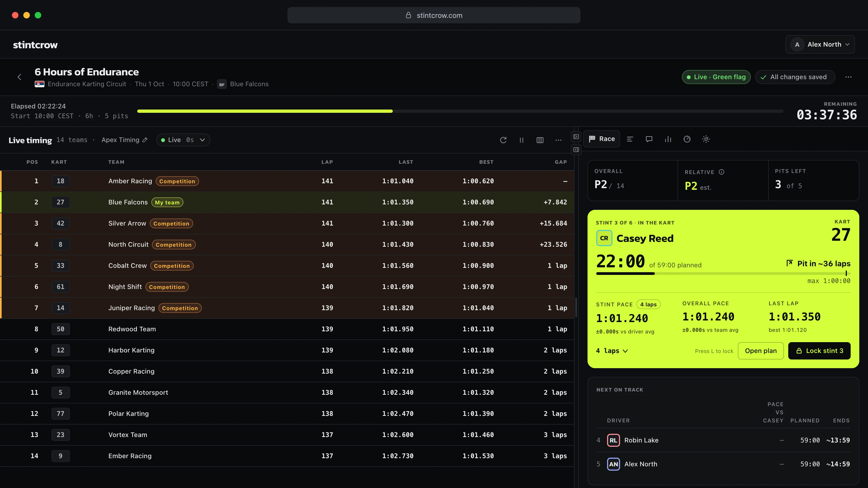Open the stint list lines tab

coord(630,139)
